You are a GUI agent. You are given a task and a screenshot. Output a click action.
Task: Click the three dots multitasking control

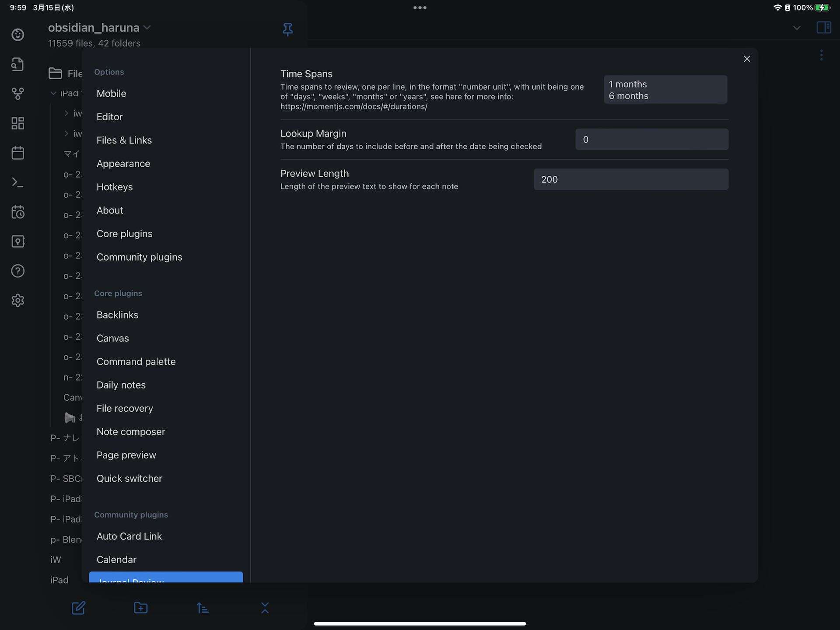click(x=420, y=7)
